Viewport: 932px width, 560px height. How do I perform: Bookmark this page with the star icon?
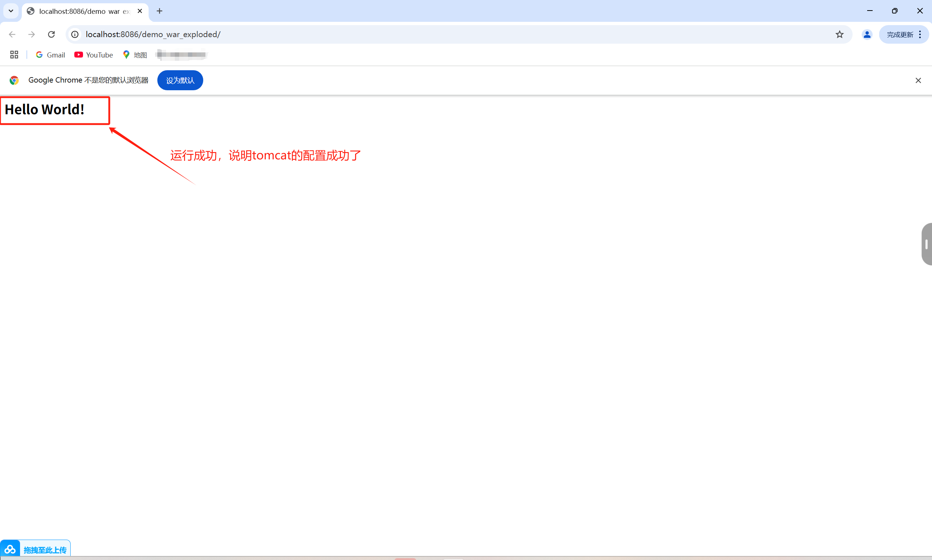click(x=839, y=34)
